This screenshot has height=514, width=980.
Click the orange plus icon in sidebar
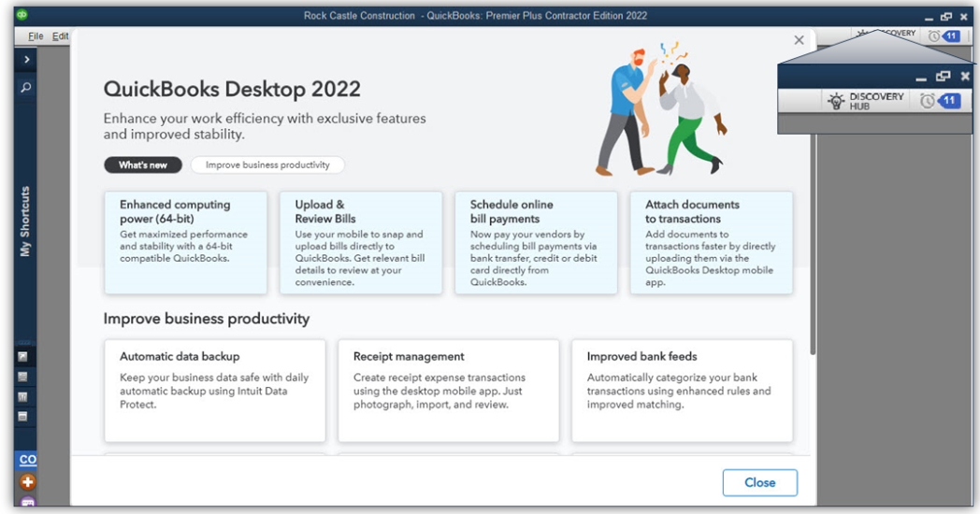click(27, 482)
